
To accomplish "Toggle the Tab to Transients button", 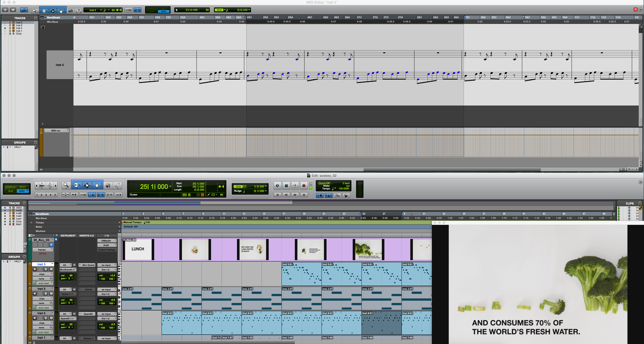I will point(74,195).
